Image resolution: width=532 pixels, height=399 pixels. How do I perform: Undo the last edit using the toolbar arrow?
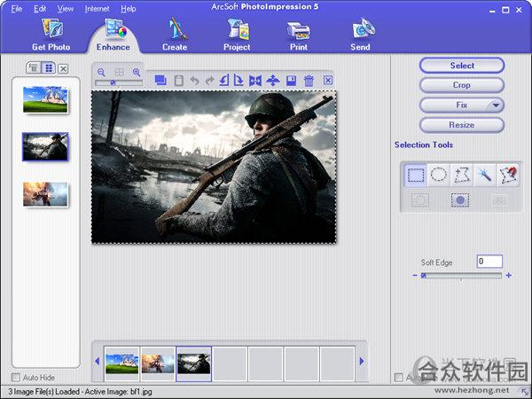pos(194,81)
